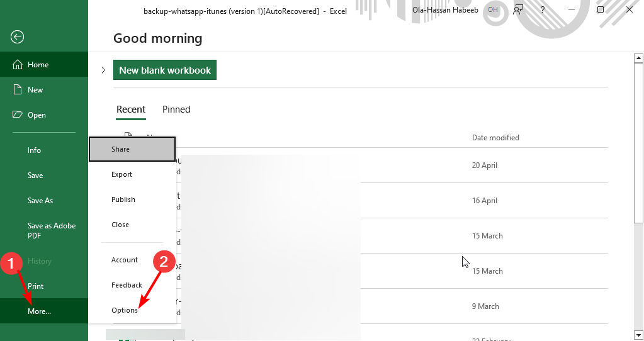Click the back arrow circle icon

coord(18,37)
